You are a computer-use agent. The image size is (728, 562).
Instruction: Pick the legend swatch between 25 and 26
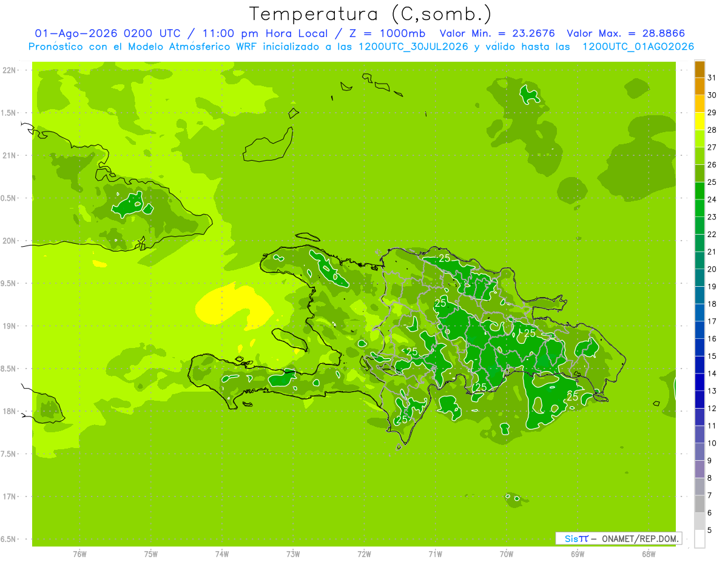coord(699,173)
